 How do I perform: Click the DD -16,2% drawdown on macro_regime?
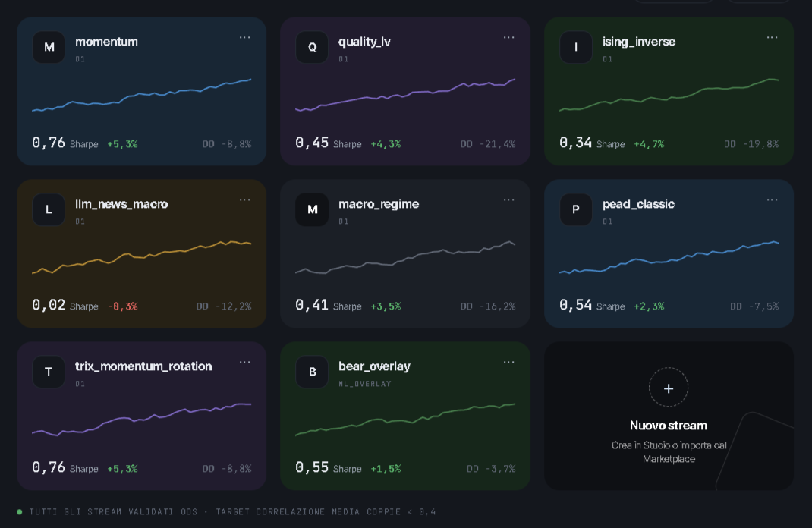pos(489,306)
